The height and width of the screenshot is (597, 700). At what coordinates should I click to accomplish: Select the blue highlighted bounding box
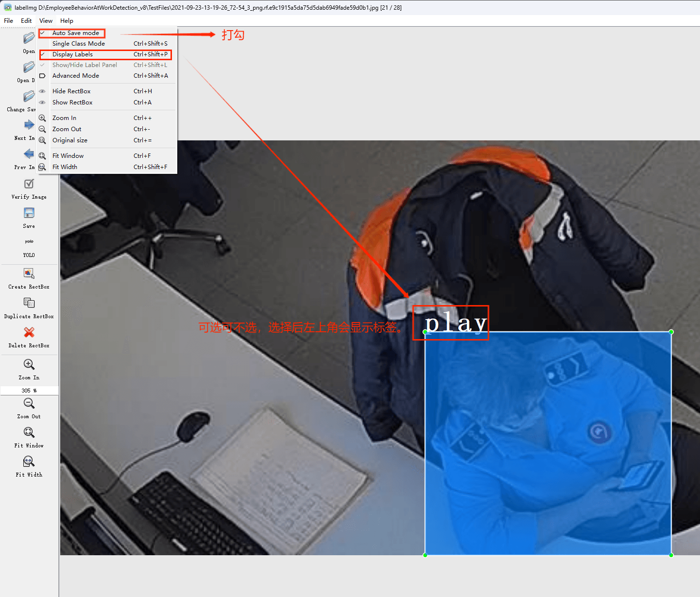coord(548,443)
